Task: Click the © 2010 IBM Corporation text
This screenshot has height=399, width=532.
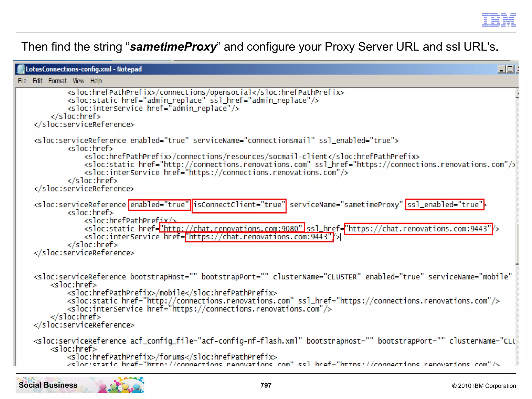Action: pyautogui.click(x=484, y=386)
